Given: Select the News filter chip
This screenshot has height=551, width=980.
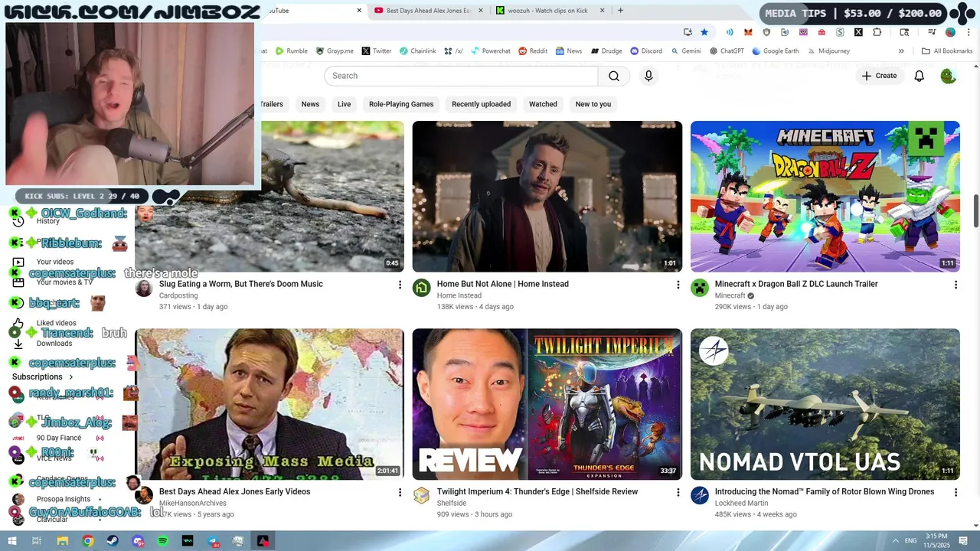Looking at the screenshot, I should pyautogui.click(x=310, y=104).
